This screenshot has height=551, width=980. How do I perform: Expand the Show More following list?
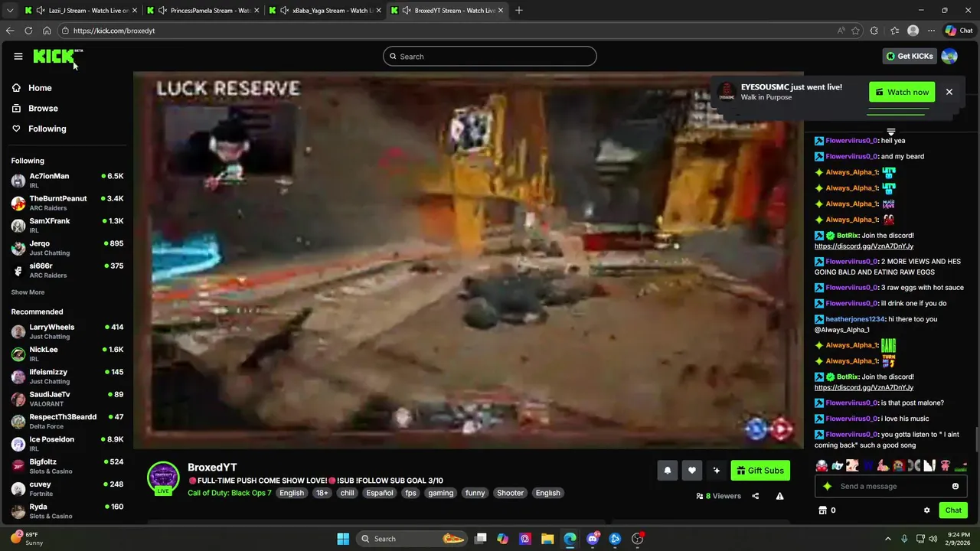(28, 292)
